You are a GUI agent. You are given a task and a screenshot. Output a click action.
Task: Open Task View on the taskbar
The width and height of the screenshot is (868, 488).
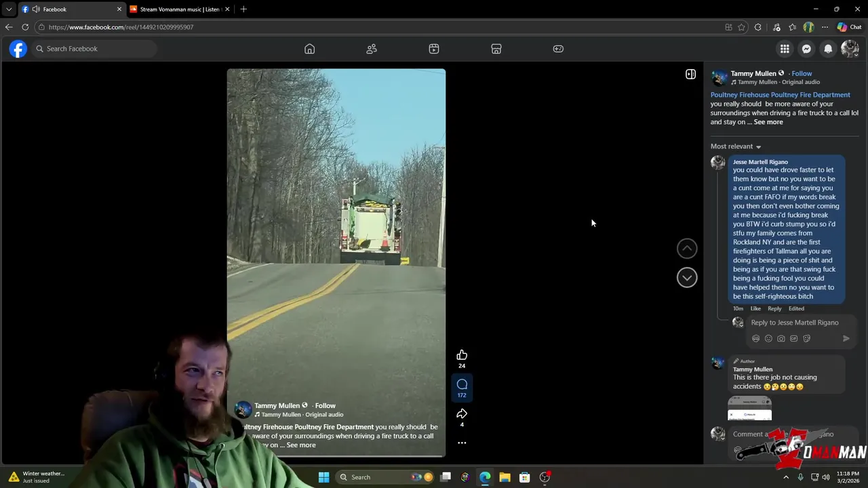coord(446,477)
